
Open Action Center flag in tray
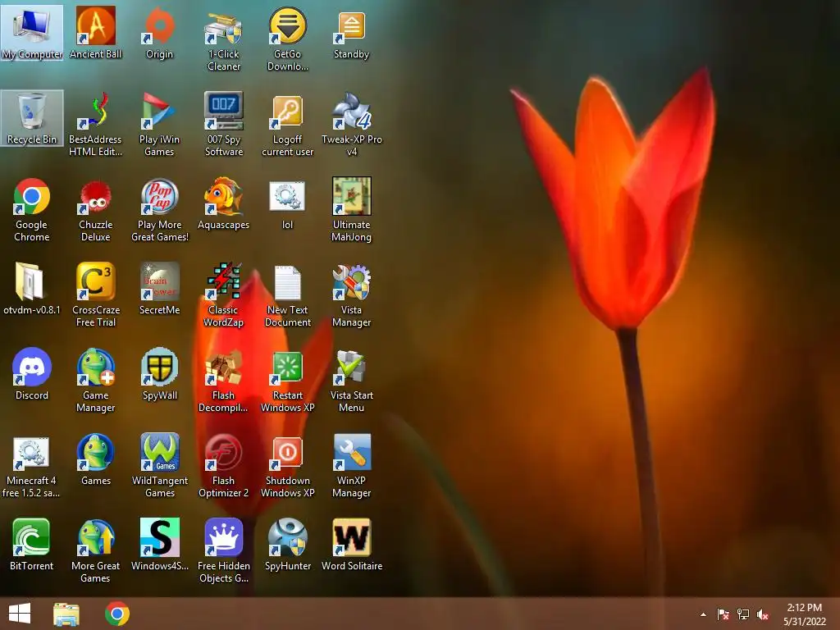coord(723,614)
